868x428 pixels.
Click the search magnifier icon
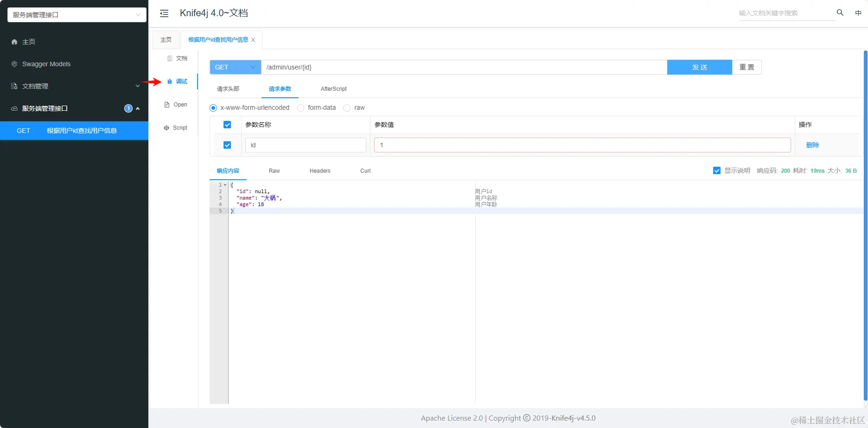[x=840, y=13]
